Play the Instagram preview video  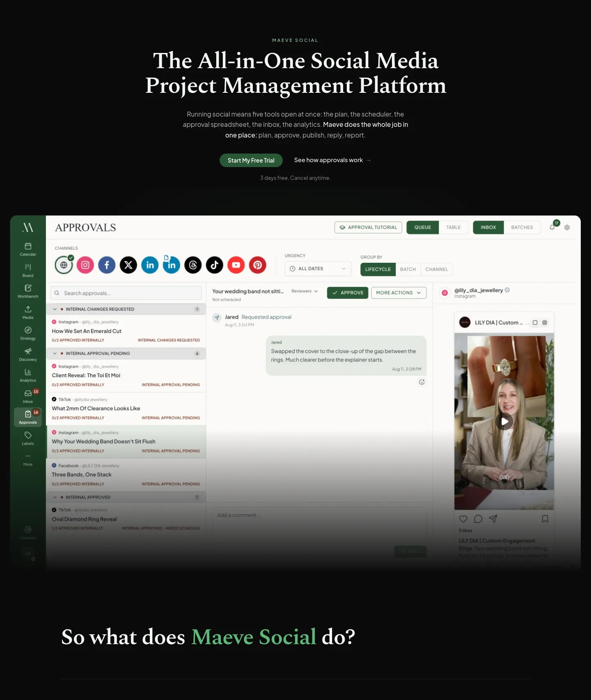504,421
